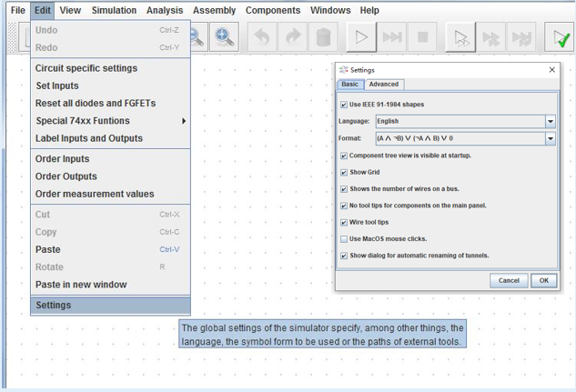Open the Components menu
The image size is (576, 392).
273,10
